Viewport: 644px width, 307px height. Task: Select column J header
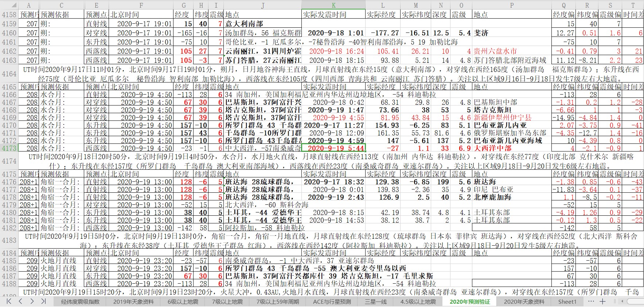(x=263, y=5)
